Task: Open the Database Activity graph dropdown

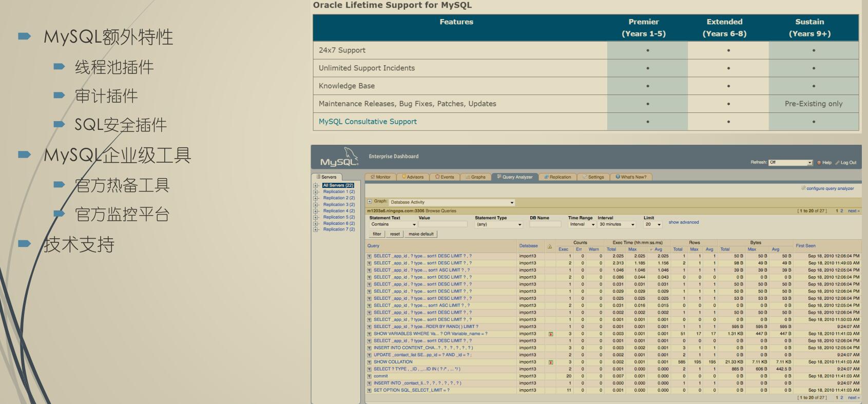Action: tap(452, 202)
